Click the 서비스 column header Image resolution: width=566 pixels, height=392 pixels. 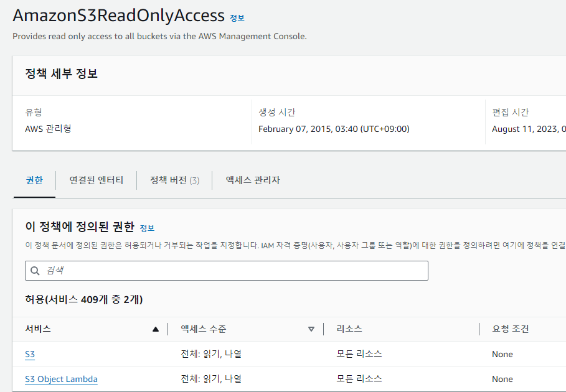point(38,329)
